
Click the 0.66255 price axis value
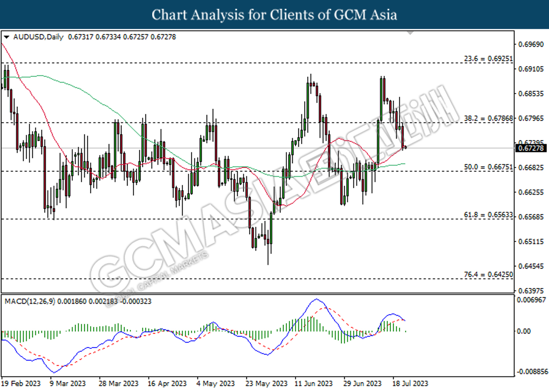pos(531,192)
